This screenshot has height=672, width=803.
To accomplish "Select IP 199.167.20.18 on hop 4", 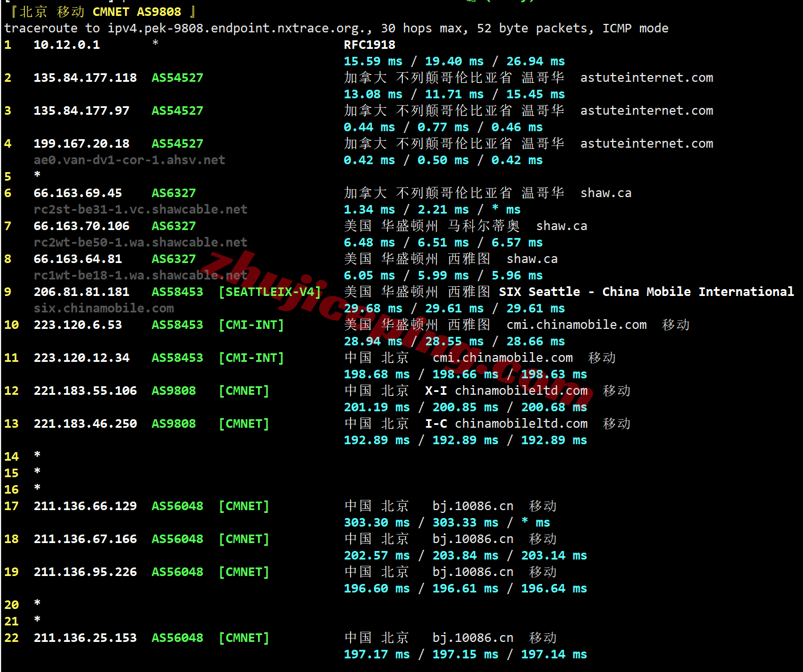I will click(81, 144).
